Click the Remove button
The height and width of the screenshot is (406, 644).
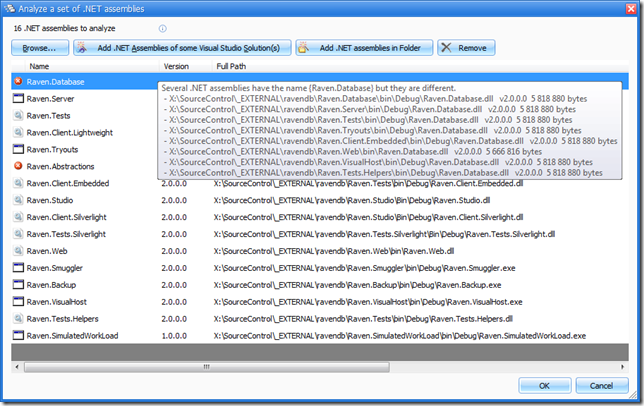466,48
